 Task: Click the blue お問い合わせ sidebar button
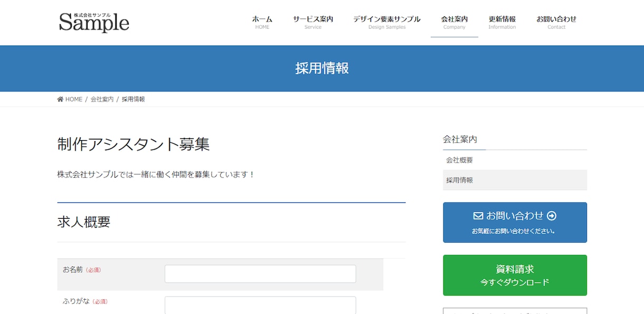point(515,223)
